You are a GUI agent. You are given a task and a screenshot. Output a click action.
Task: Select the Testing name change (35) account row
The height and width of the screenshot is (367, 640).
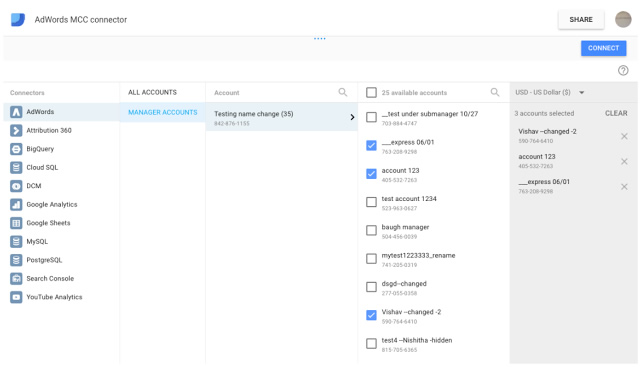pos(282,118)
